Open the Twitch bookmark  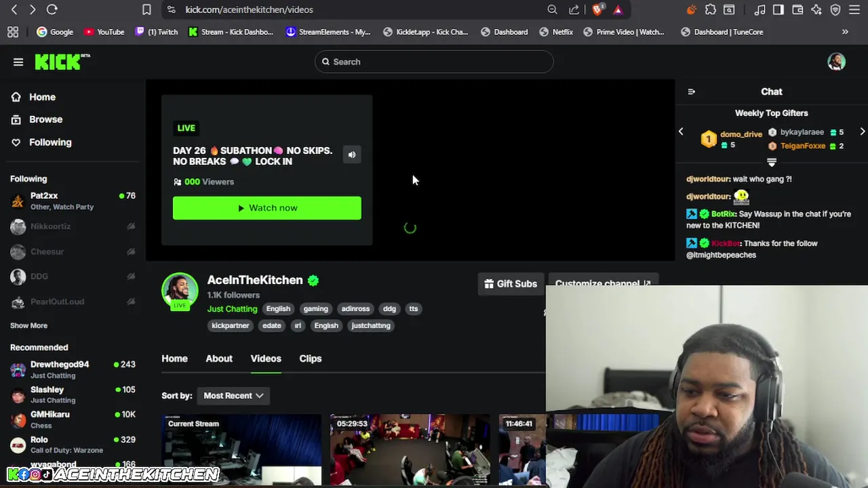click(157, 32)
